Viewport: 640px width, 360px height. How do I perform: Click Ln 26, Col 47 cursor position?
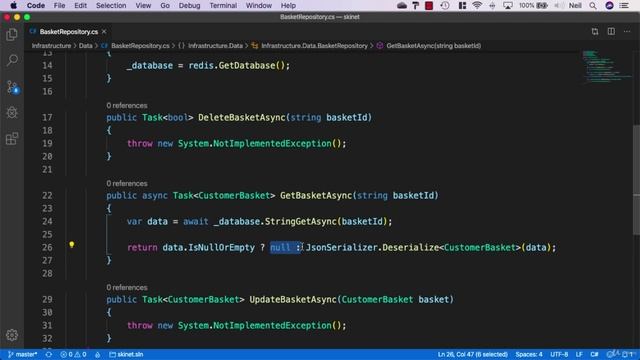[x=473, y=354]
